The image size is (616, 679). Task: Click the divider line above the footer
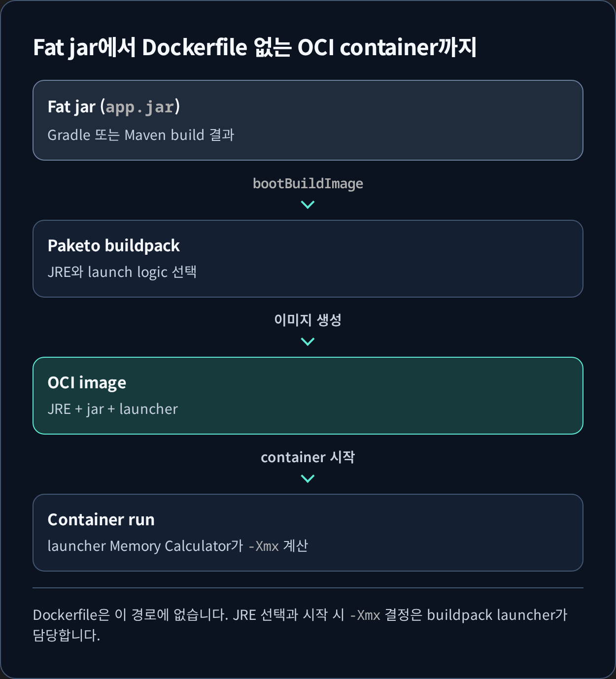(308, 588)
